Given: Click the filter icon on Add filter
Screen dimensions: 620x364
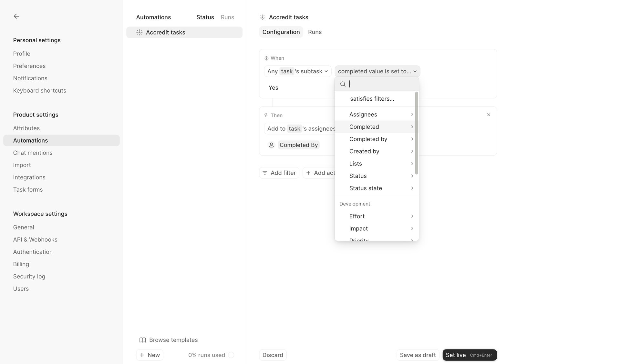Looking at the screenshot, I should tap(265, 173).
